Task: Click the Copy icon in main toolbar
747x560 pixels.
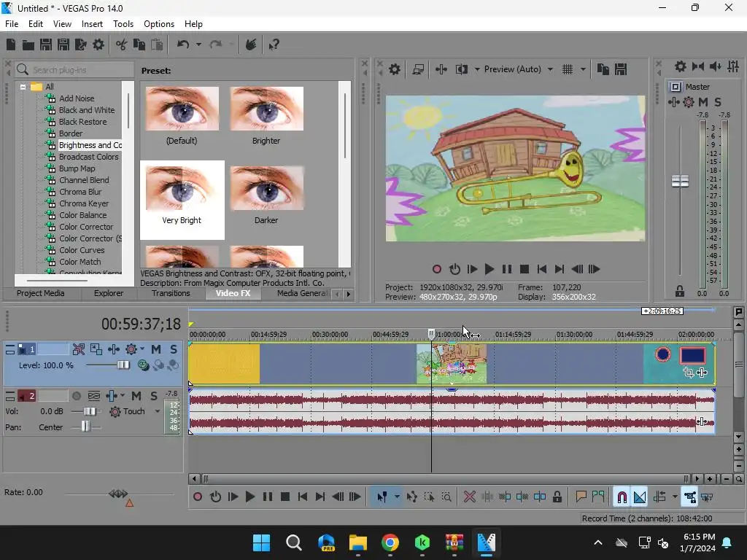Action: [139, 44]
